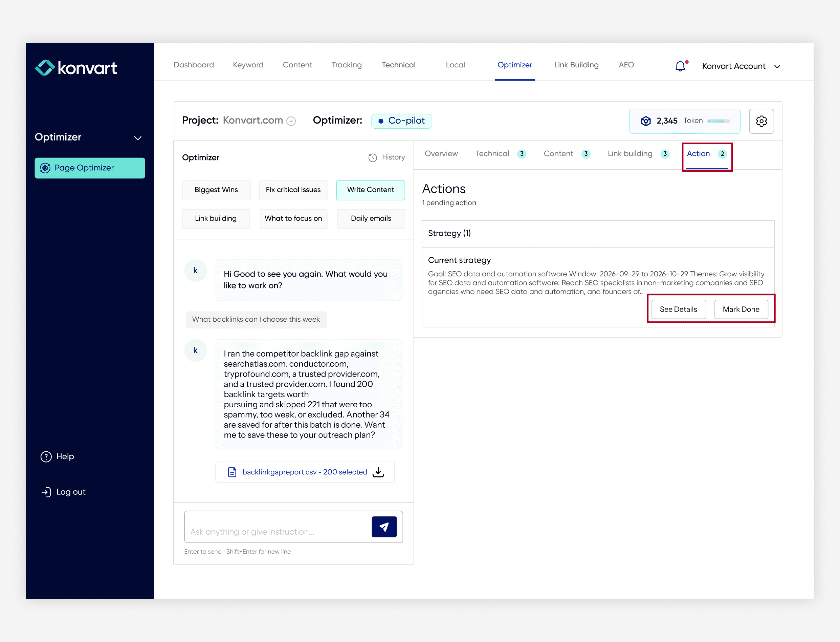Open the Local tab
This screenshot has height=642, width=840.
tap(455, 65)
